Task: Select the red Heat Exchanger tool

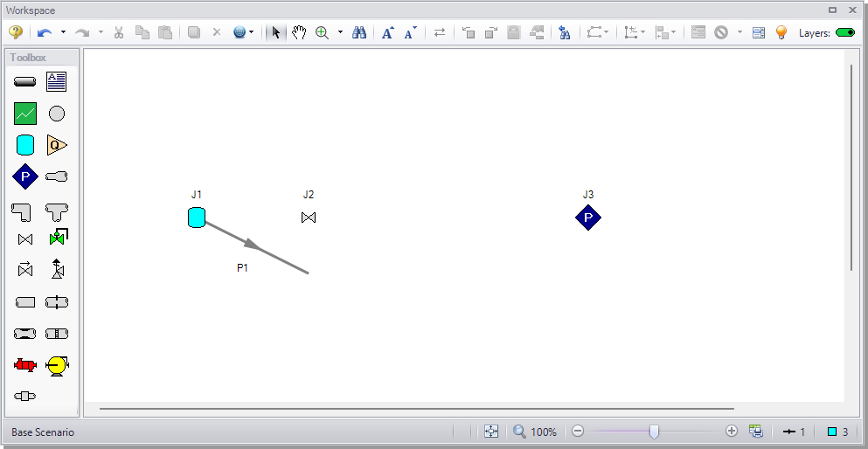Action: tap(24, 365)
